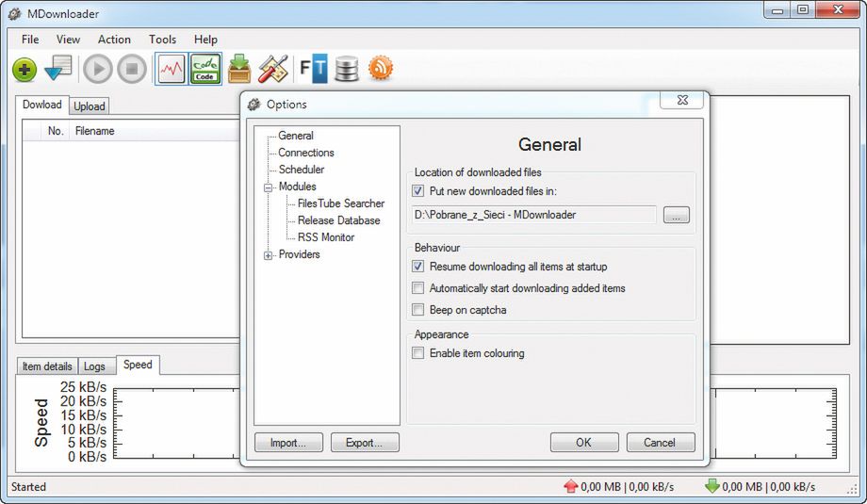
Task: Select General in the options tree
Action: (296, 136)
